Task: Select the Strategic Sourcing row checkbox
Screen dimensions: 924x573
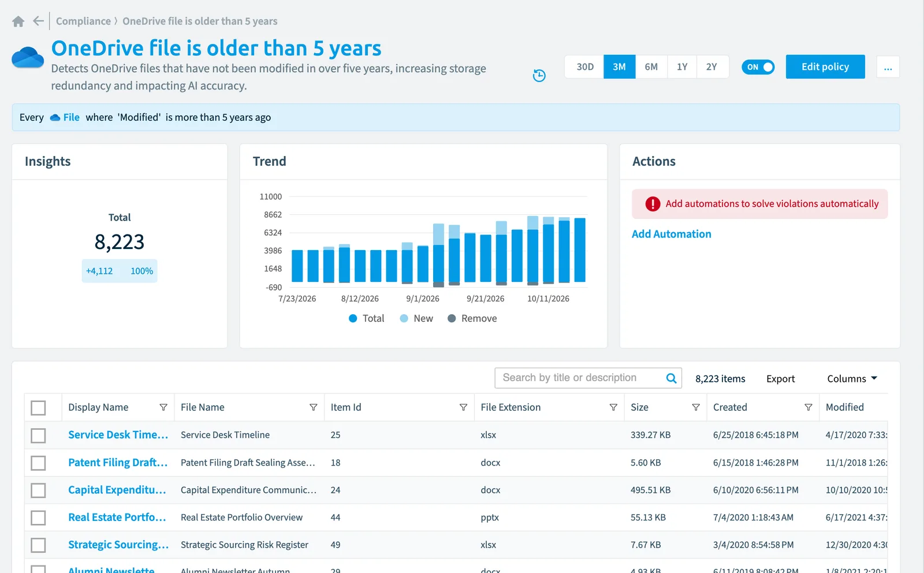Action: [38, 545]
